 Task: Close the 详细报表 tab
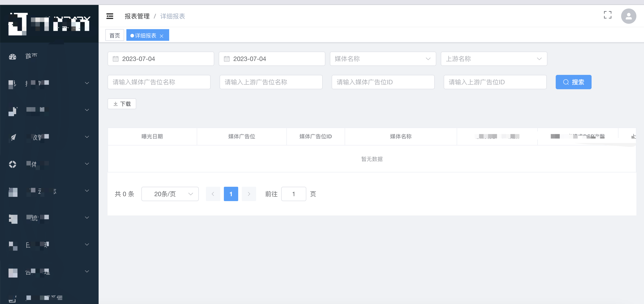click(162, 36)
